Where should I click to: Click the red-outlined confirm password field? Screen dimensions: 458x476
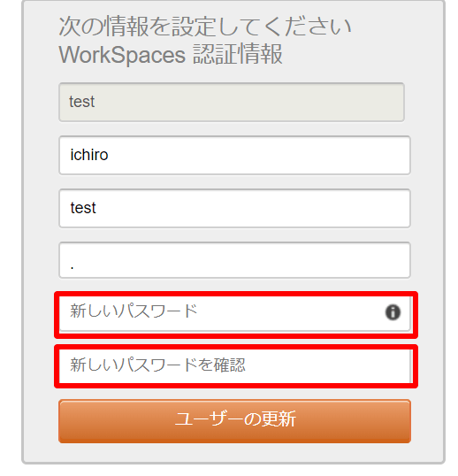[235, 366]
